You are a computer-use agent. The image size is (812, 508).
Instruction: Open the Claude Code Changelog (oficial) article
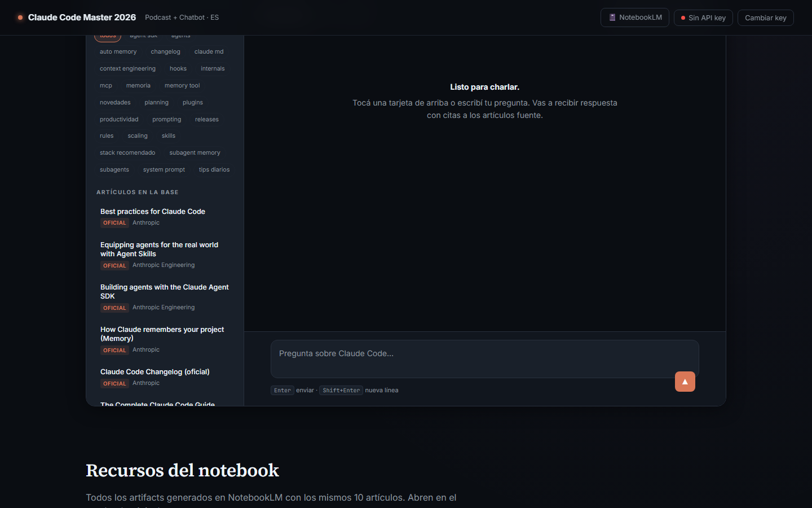point(165,378)
